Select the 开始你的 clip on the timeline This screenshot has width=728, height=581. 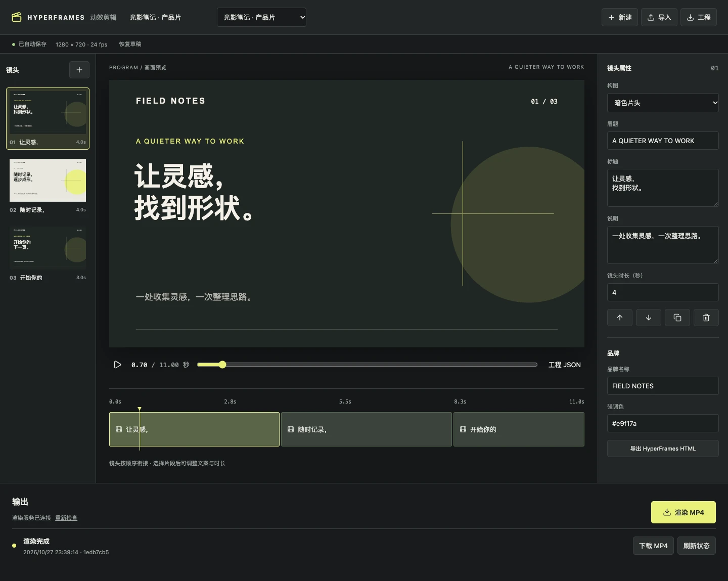point(519,429)
